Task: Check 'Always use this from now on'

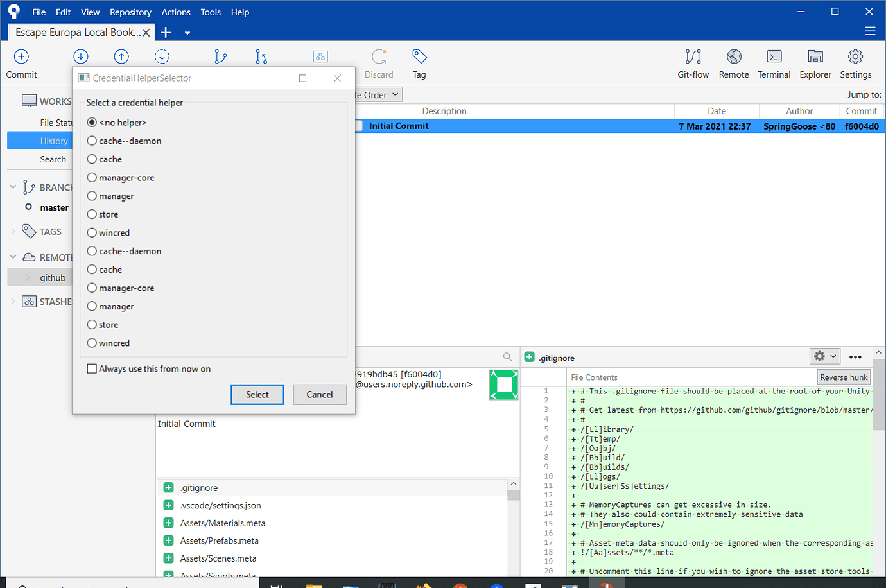Action: coord(92,369)
